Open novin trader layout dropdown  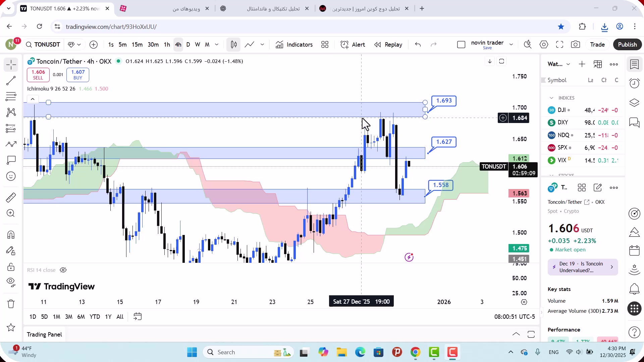coord(511,45)
